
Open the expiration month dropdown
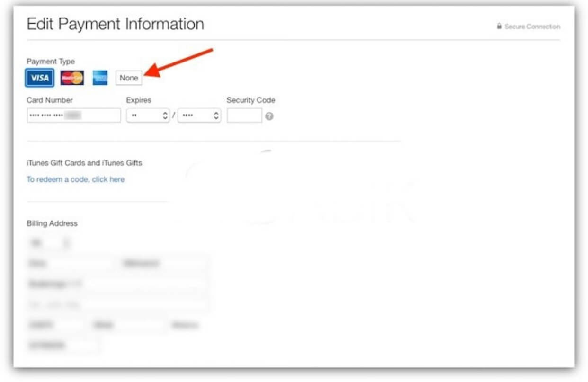148,115
